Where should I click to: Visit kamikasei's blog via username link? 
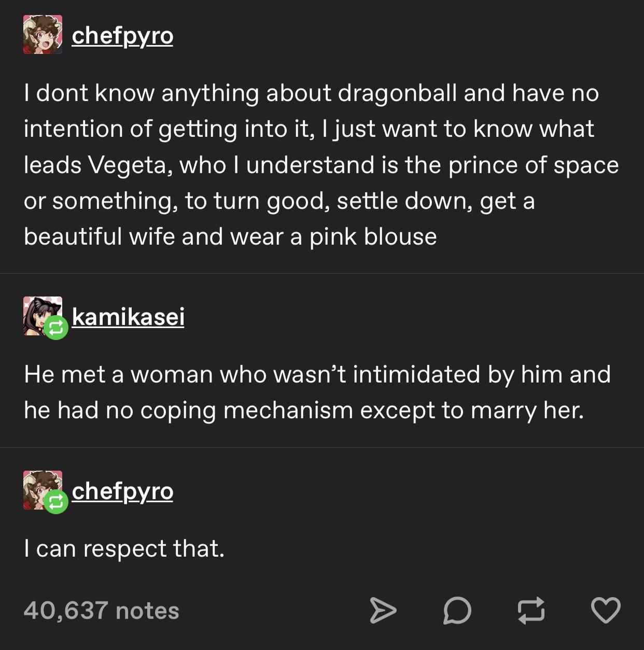(x=128, y=316)
